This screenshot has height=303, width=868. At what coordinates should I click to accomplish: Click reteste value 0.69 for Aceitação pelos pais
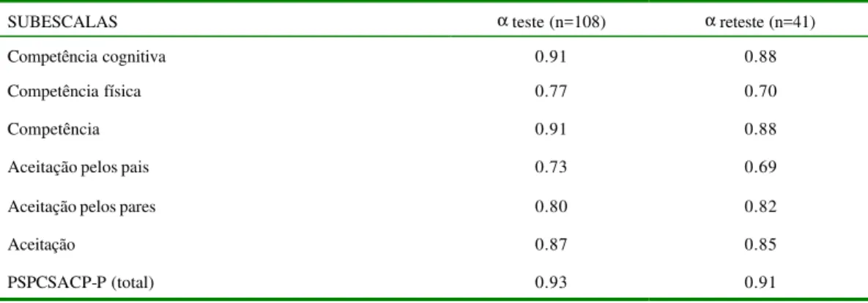761,168
